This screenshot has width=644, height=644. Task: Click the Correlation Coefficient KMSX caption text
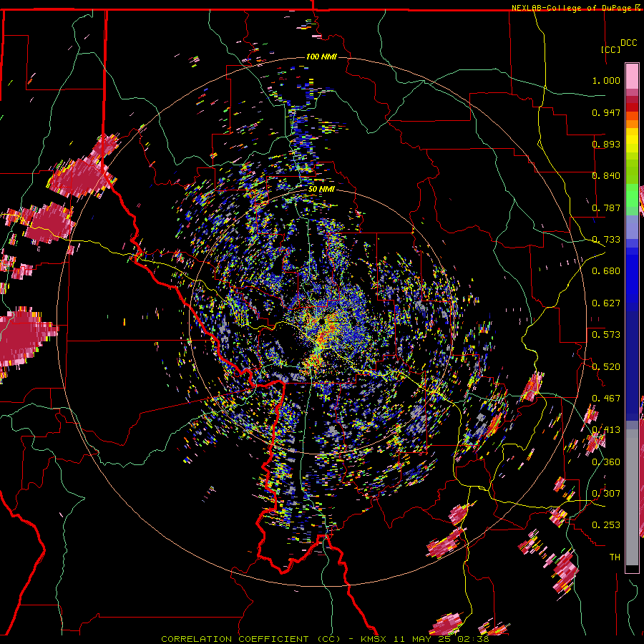pyautogui.click(x=325, y=639)
